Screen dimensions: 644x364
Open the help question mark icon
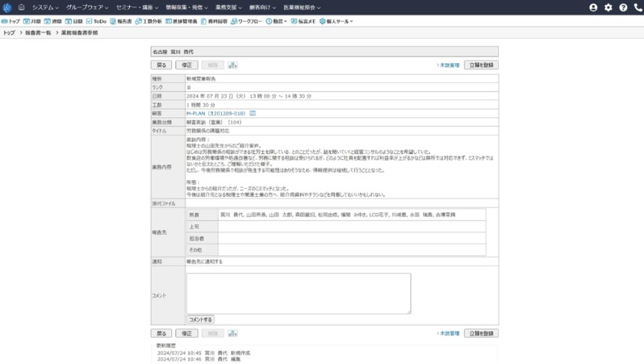click(623, 7)
